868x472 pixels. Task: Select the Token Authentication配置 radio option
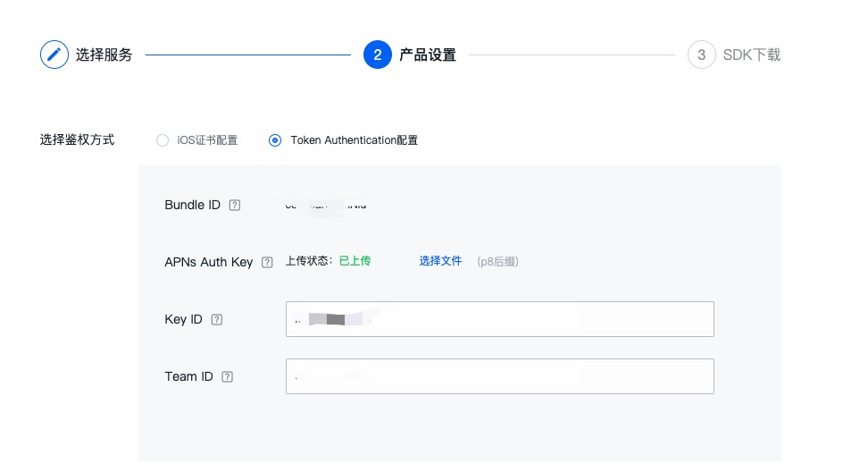tap(275, 140)
